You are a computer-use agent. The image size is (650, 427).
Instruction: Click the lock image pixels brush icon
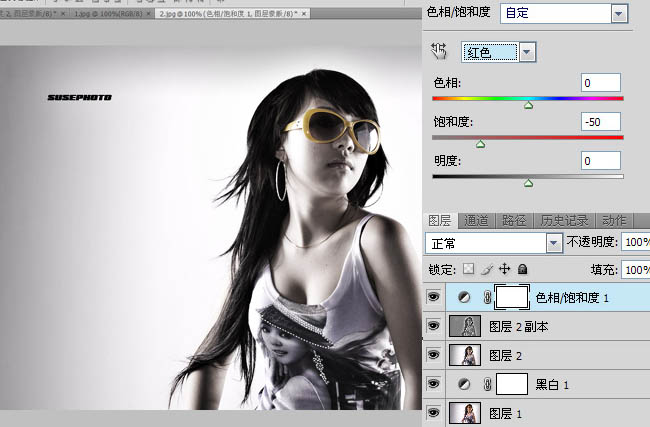click(x=486, y=270)
